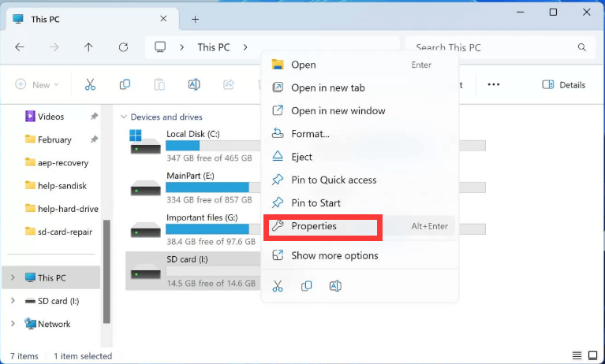The height and width of the screenshot is (364, 605).
Task: Click the Rename icon in the context menu
Action: click(335, 286)
